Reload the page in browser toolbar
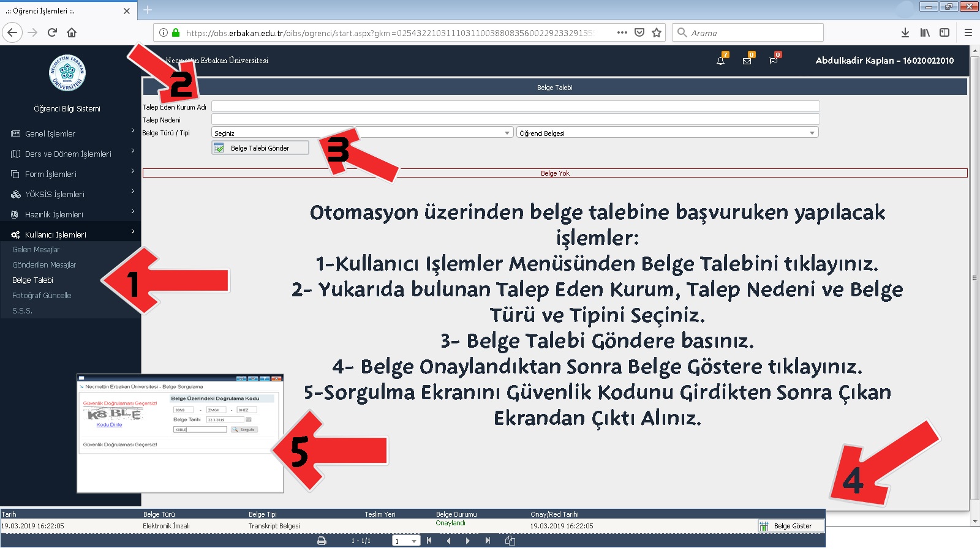Image resolution: width=980 pixels, height=551 pixels. tap(52, 32)
